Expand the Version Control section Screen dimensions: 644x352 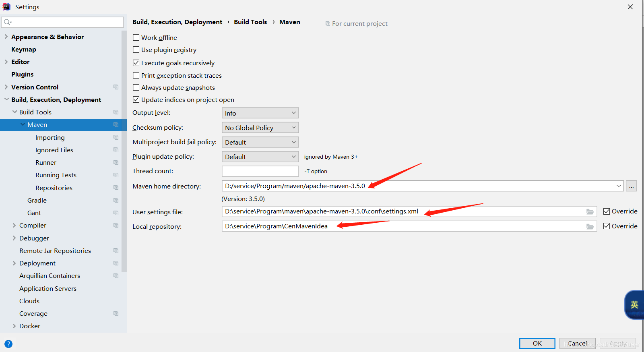tap(6, 87)
